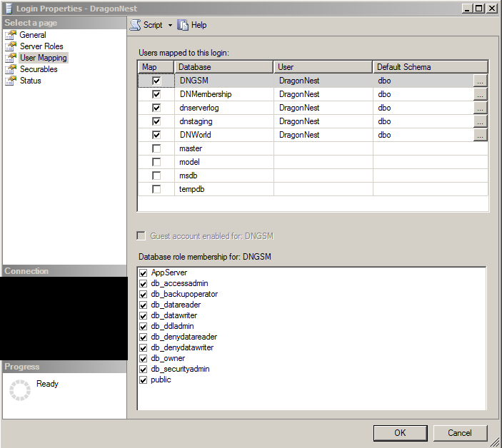Browse default schema for DNMembership row
Viewport: 502px width, 448px height.
481,94
